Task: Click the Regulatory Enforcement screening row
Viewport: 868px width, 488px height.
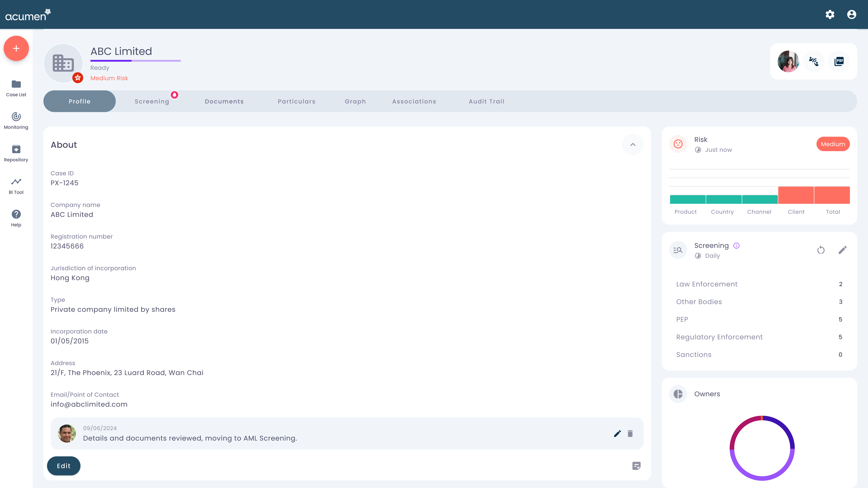Action: (759, 337)
